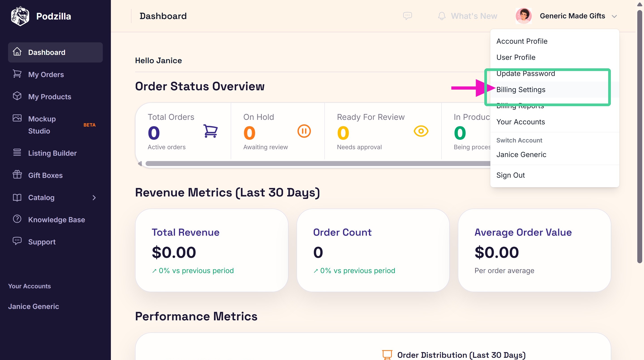
Task: Click the Dashboard page title in header
Action: point(163,16)
